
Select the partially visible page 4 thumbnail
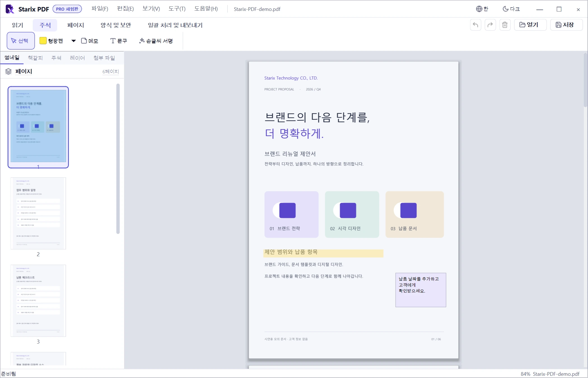click(38, 359)
